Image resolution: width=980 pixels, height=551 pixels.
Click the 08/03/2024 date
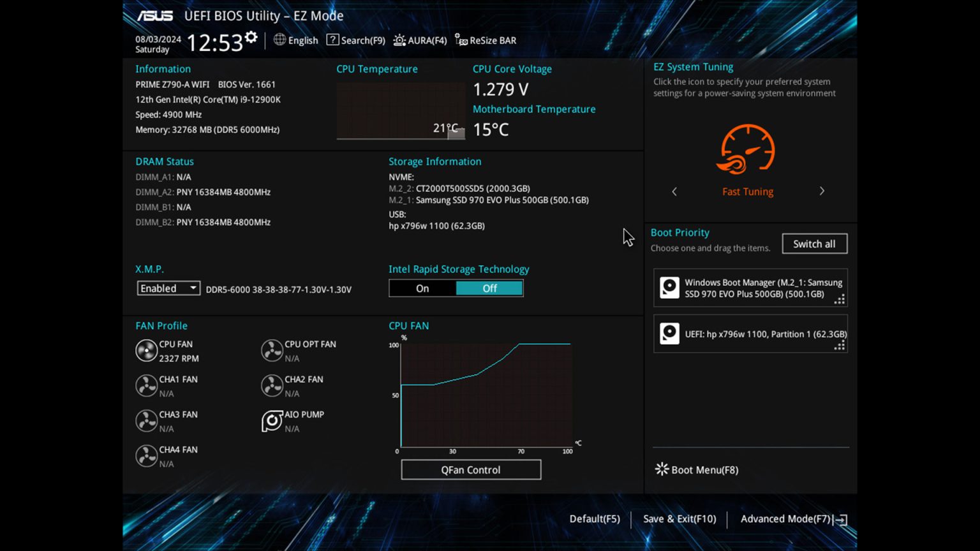click(158, 39)
